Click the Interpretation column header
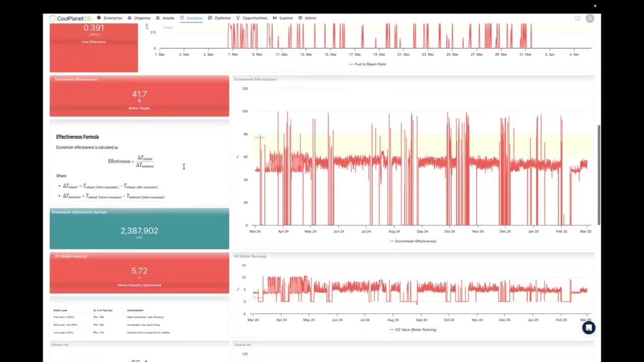This screenshot has height=362, width=644. pyautogui.click(x=135, y=310)
